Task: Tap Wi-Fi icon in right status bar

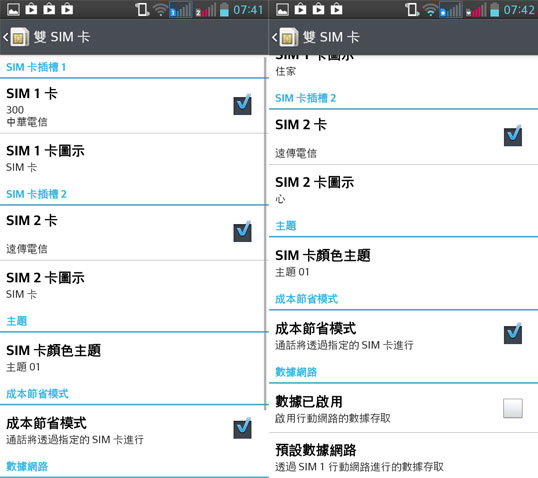Action: (x=430, y=10)
